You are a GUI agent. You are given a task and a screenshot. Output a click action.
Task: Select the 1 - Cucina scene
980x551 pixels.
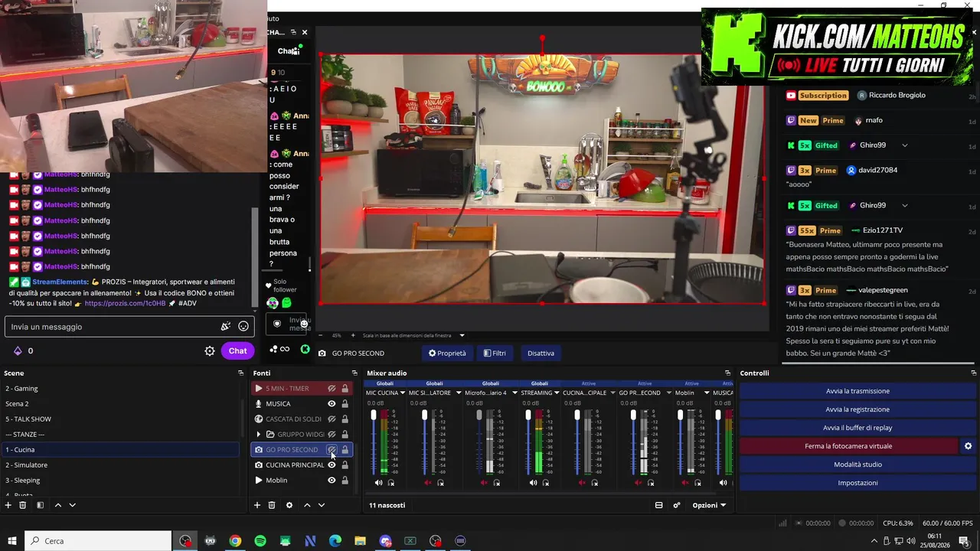(x=121, y=450)
